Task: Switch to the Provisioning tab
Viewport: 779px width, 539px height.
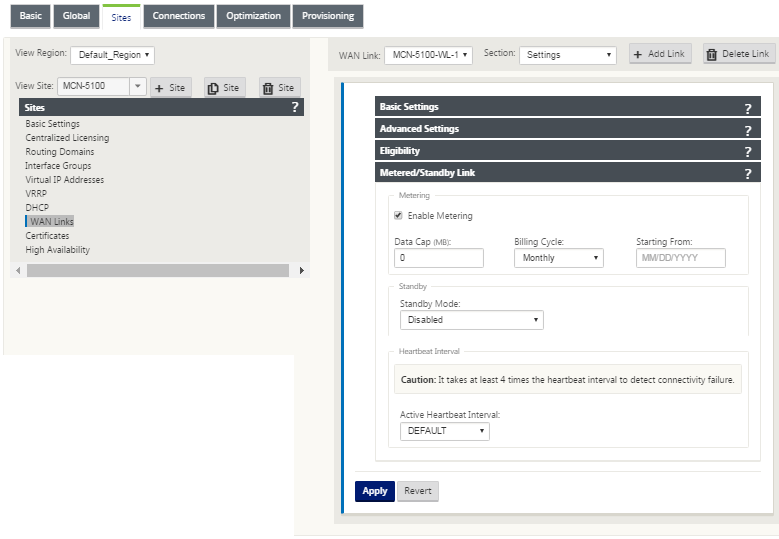Action: click(328, 16)
